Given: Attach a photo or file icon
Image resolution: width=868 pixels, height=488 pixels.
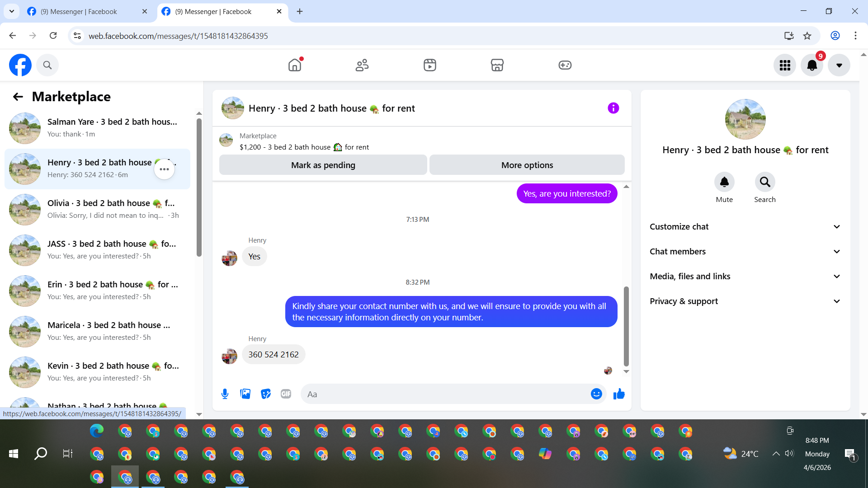Looking at the screenshot, I should pyautogui.click(x=245, y=394).
